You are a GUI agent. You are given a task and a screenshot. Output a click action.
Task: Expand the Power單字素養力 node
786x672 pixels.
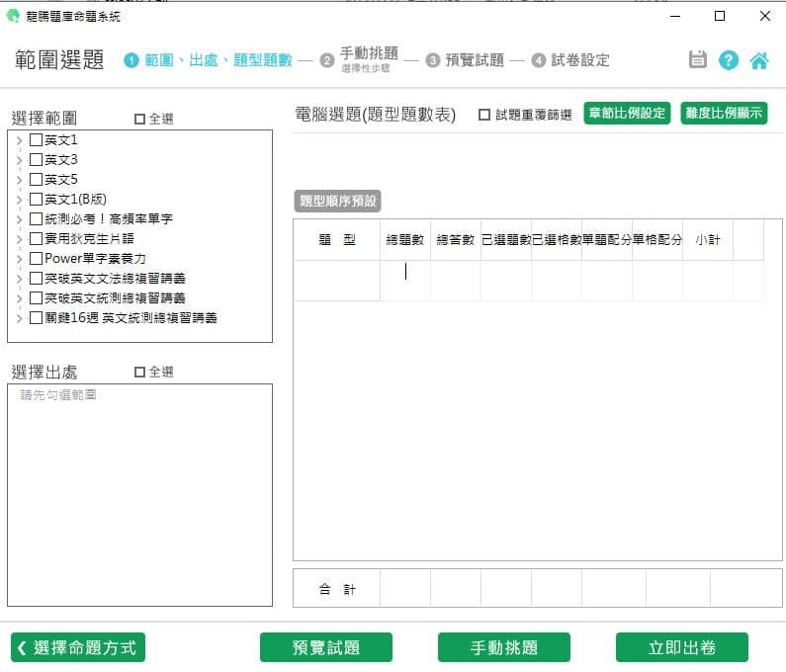19,259
